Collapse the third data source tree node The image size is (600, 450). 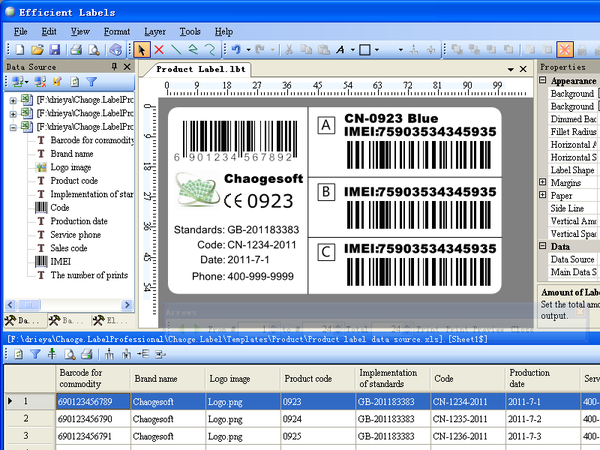tap(13, 127)
